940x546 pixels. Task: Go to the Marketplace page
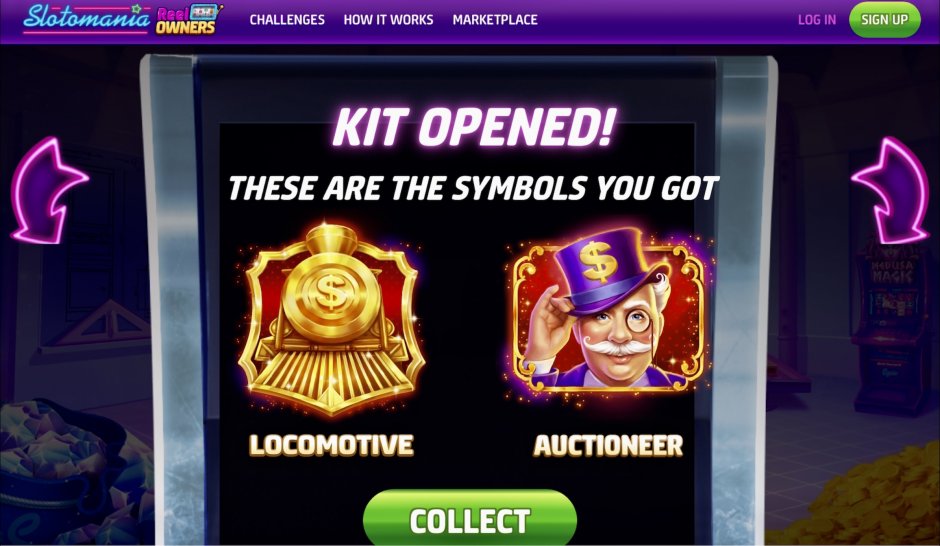pos(495,20)
